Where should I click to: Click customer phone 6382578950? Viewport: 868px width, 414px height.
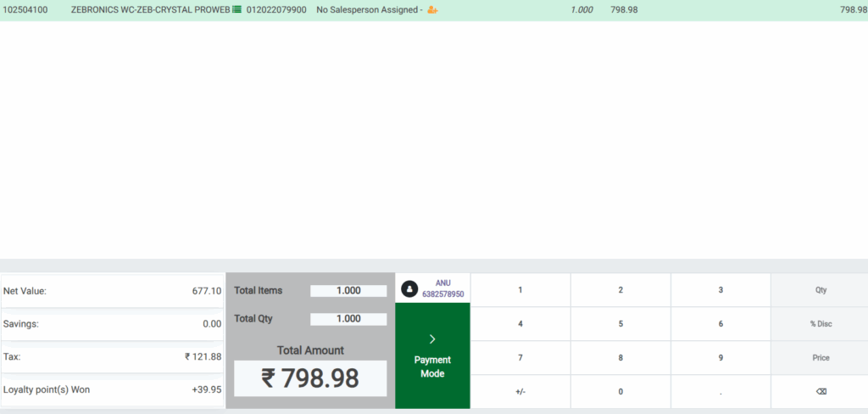442,294
